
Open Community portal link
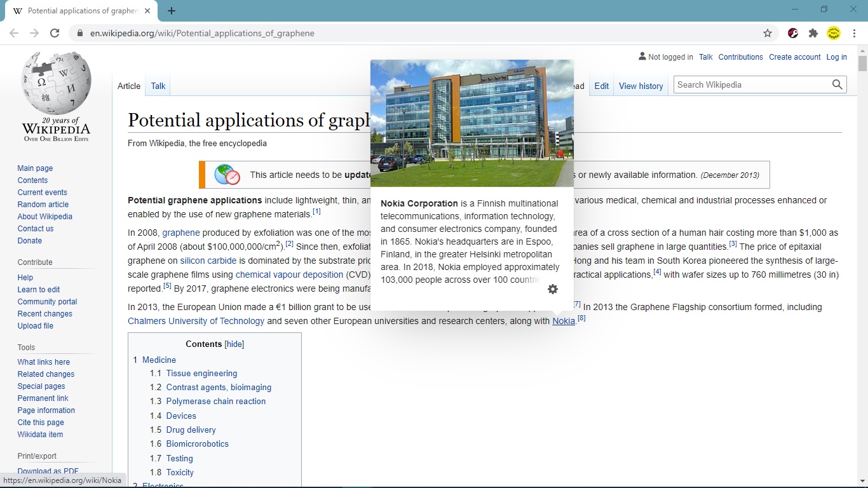[47, 302]
